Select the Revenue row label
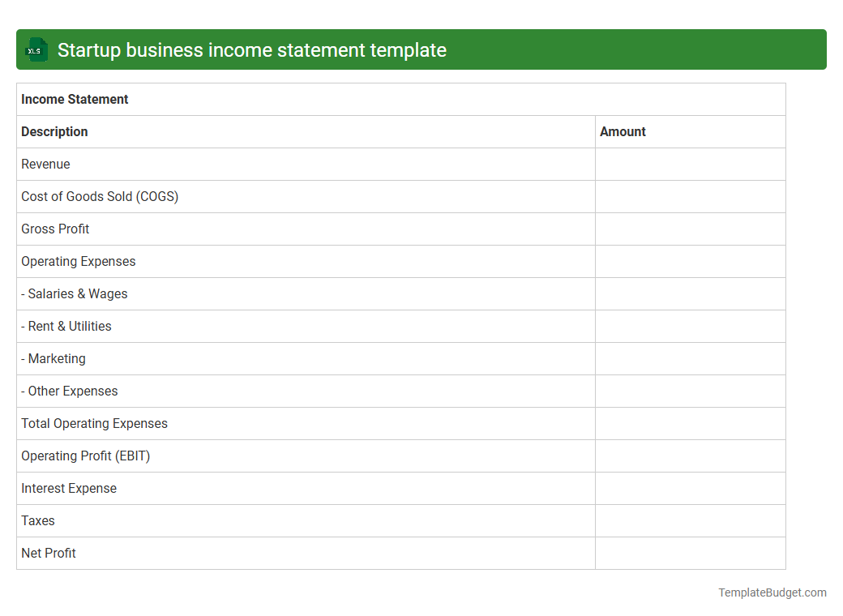Image resolution: width=843 pixels, height=616 pixels. point(45,164)
